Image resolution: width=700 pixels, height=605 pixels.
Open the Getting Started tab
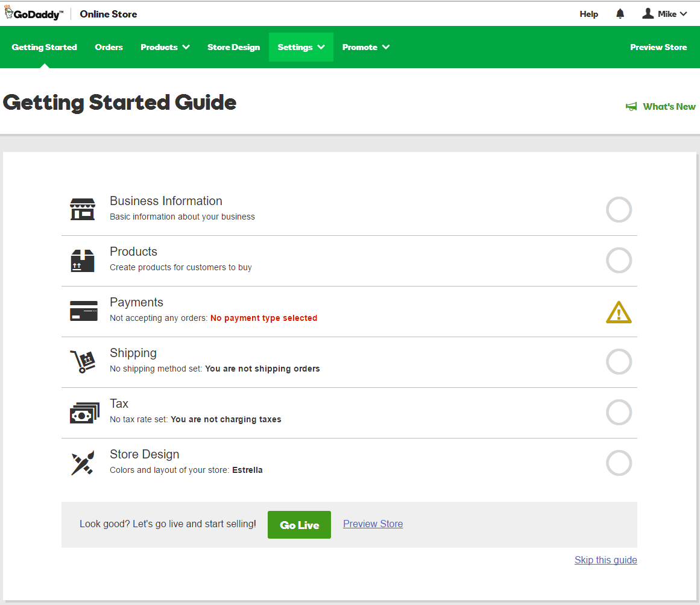click(44, 46)
